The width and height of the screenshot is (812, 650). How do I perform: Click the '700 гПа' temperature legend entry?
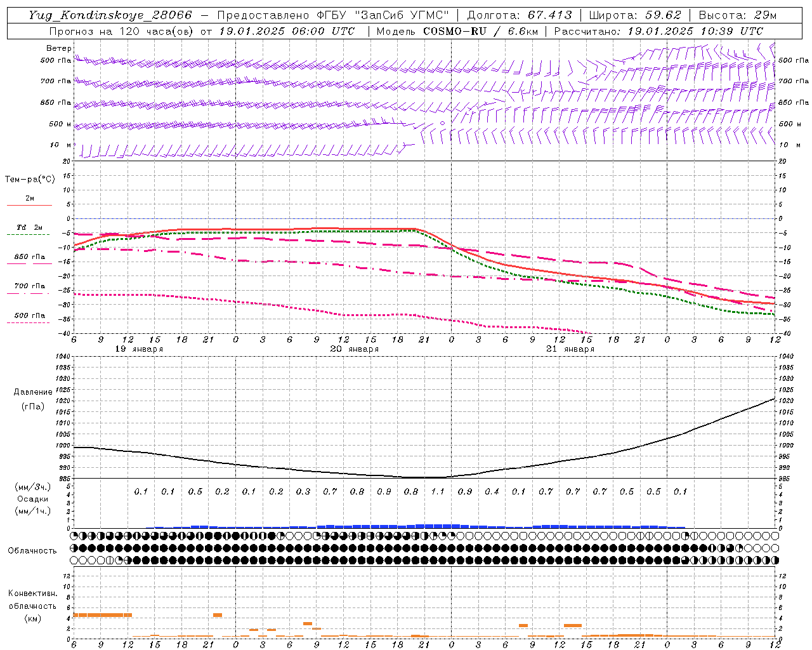click(30, 286)
